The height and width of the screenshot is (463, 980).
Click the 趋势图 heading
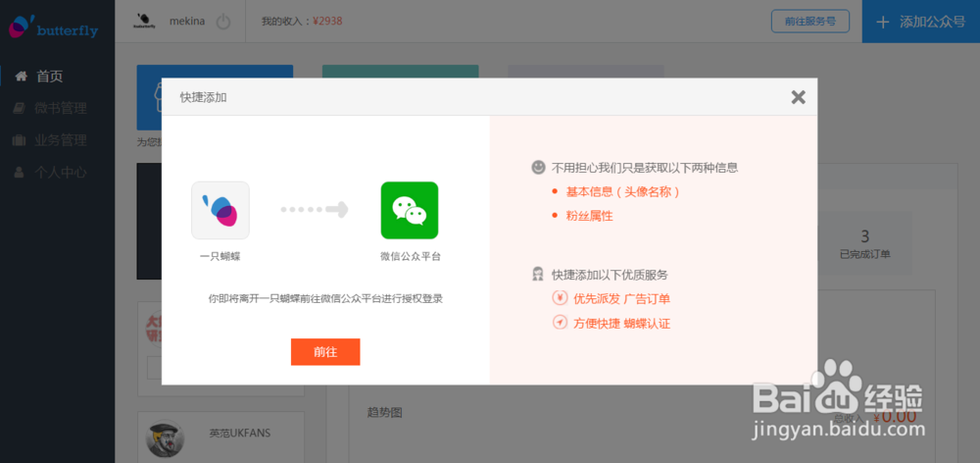[384, 412]
